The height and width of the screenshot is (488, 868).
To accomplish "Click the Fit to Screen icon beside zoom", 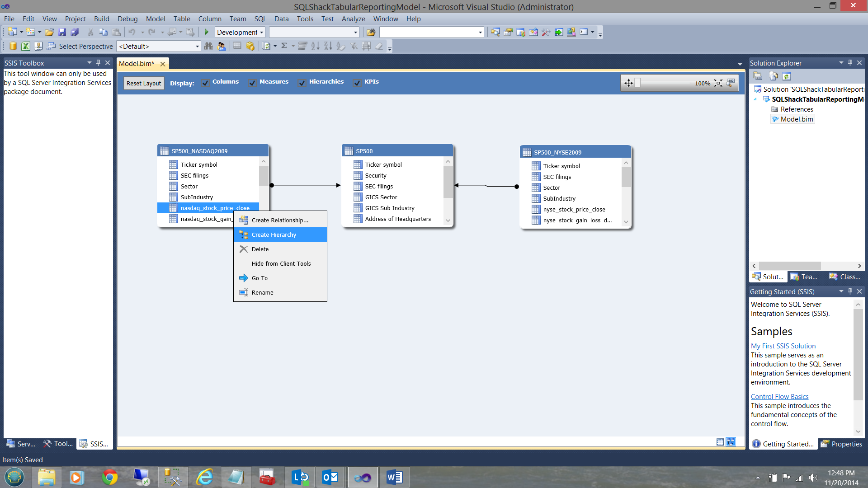I will [718, 83].
